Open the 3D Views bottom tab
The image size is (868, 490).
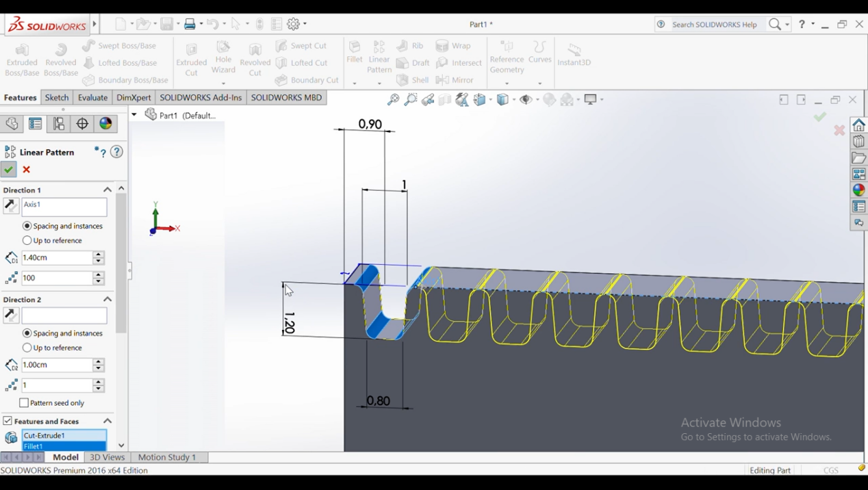pyautogui.click(x=107, y=457)
